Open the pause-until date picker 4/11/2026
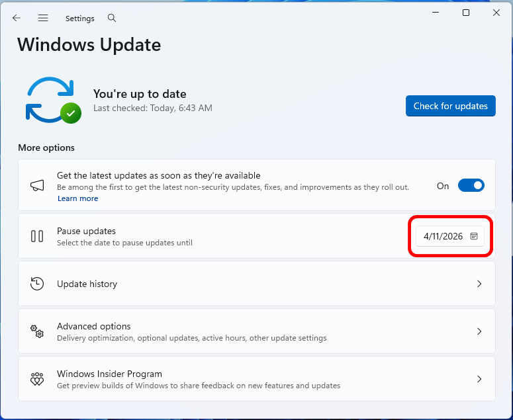This screenshot has width=513, height=420. [x=450, y=236]
